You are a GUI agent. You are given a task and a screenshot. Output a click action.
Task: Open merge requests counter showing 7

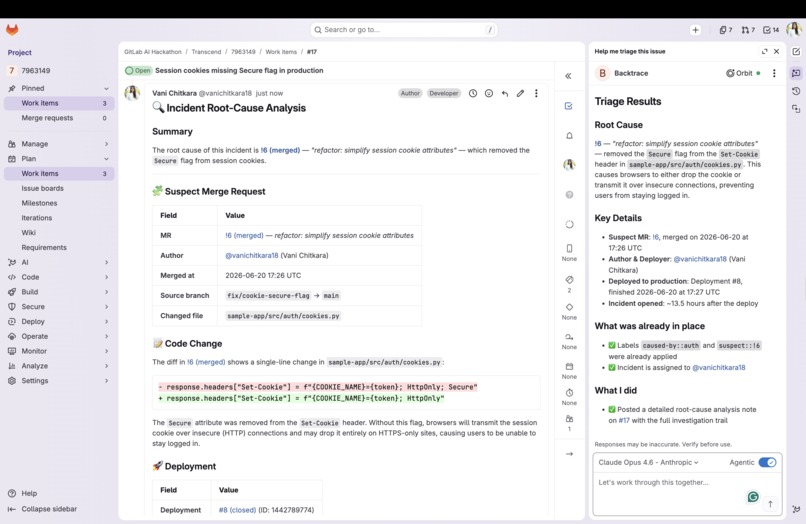[x=748, y=30]
